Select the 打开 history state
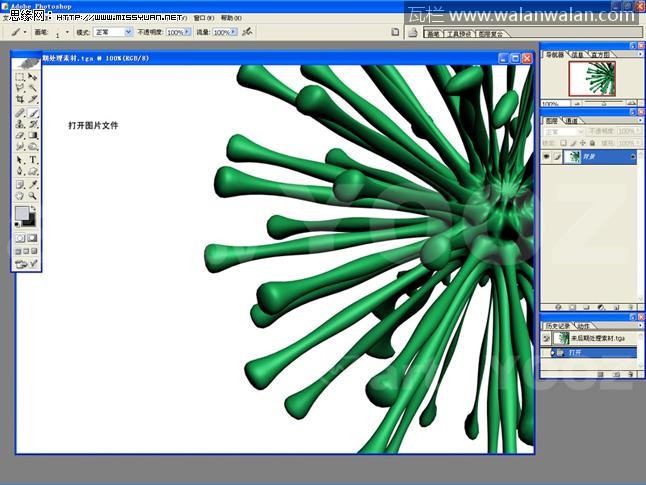The image size is (646, 485). point(575,353)
